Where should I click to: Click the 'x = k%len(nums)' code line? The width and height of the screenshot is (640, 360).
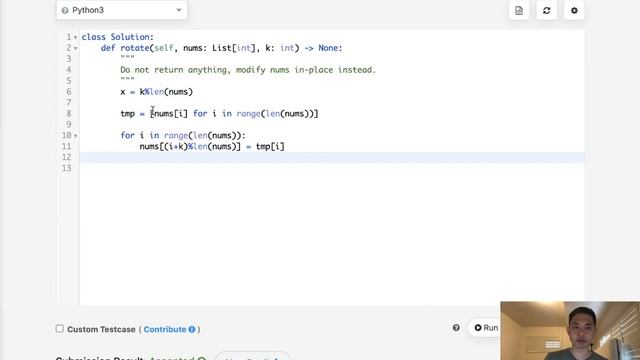click(156, 92)
